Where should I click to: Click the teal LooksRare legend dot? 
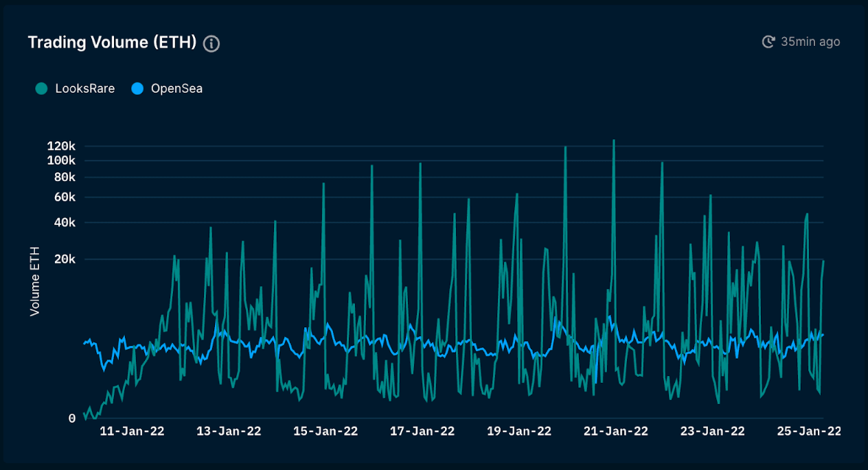42,89
